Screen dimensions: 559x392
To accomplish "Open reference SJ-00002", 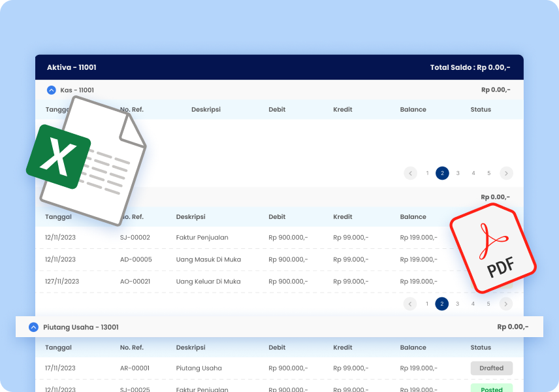I will (x=135, y=238).
